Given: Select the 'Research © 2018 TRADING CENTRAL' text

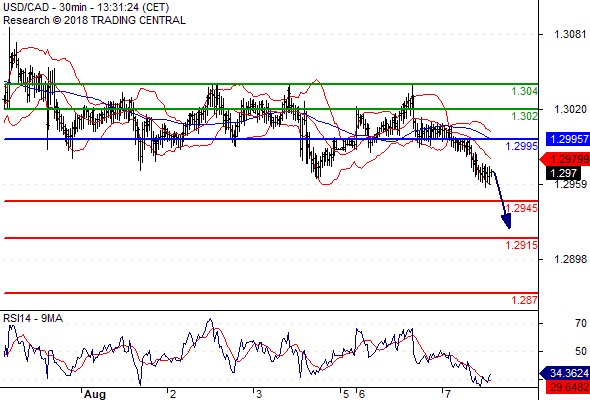Looking at the screenshot, I should (94, 20).
